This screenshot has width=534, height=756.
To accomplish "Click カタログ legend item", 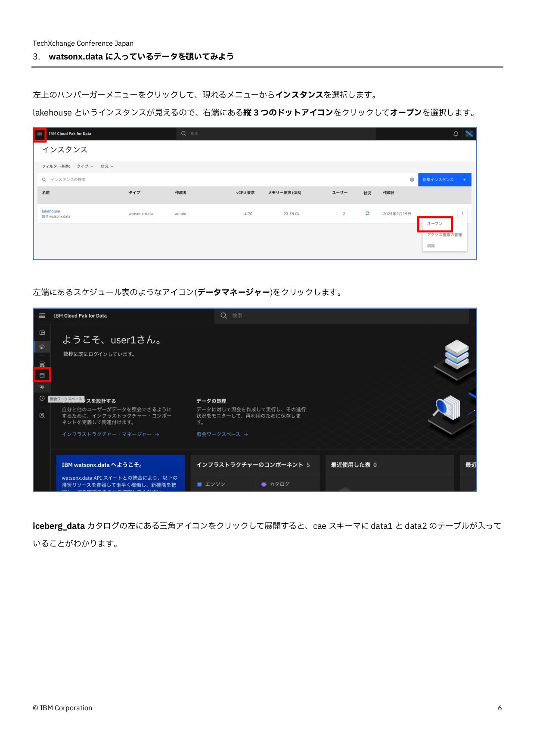I will pyautogui.click(x=276, y=484).
